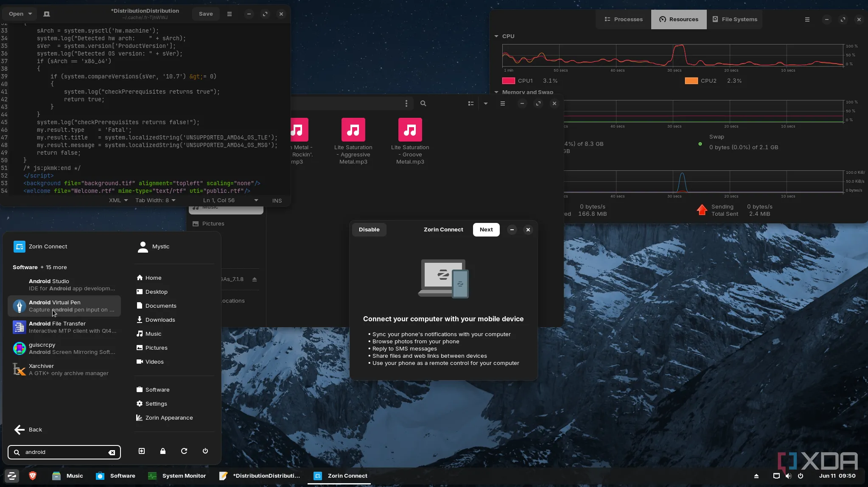Image resolution: width=868 pixels, height=487 pixels.
Task: Click the file manager search icon
Action: tap(423, 103)
